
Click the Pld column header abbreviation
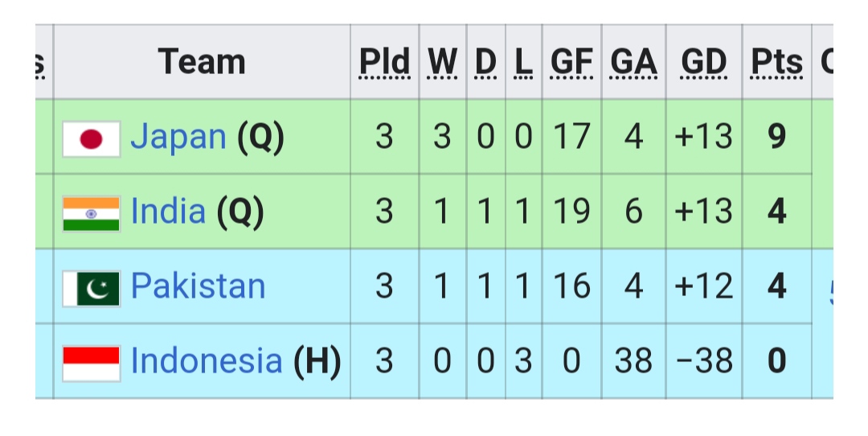tap(385, 61)
